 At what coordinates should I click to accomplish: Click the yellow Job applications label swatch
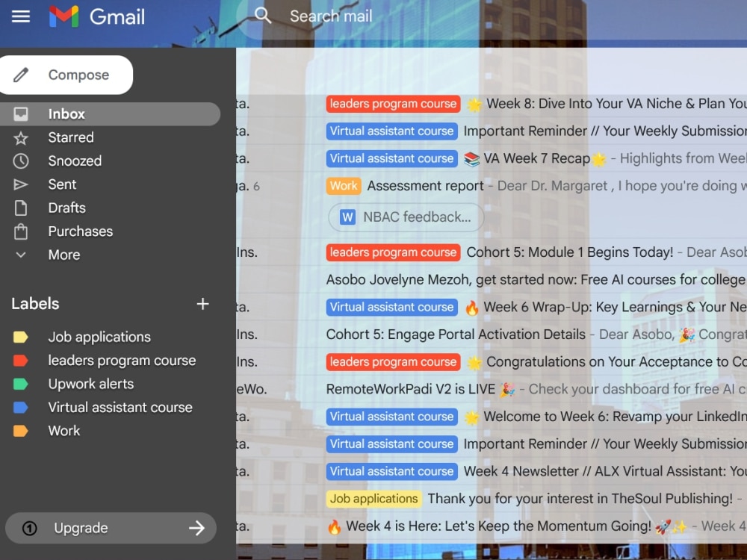pyautogui.click(x=20, y=337)
